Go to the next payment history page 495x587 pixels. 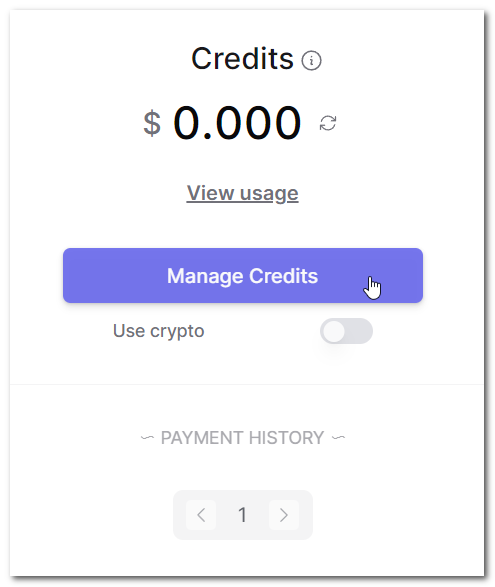pos(284,515)
